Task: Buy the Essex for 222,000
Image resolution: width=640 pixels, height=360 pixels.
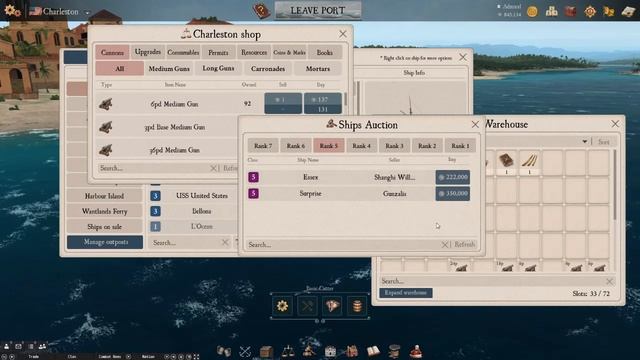Action: tap(453, 177)
